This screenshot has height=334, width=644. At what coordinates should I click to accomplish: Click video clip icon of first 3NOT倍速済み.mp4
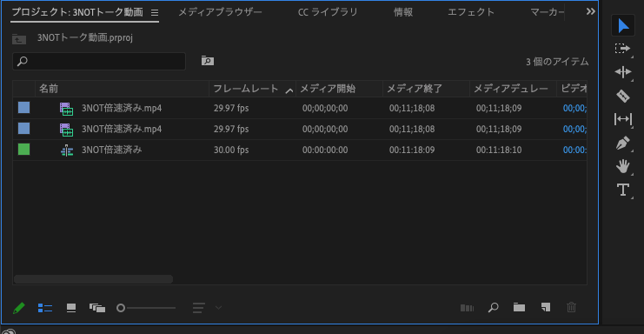coord(67,109)
